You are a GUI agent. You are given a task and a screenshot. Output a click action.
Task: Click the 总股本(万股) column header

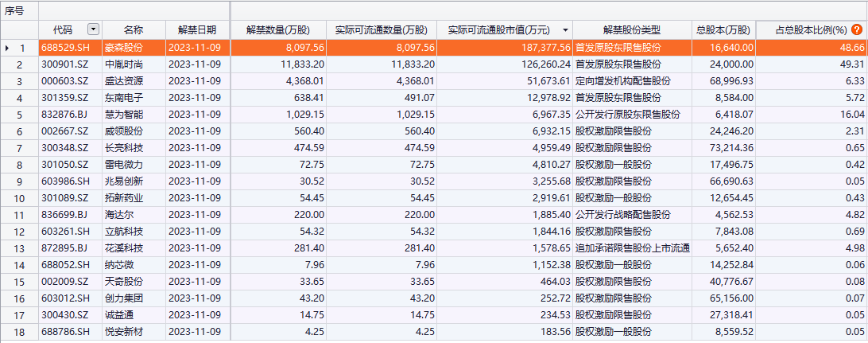pos(723,30)
